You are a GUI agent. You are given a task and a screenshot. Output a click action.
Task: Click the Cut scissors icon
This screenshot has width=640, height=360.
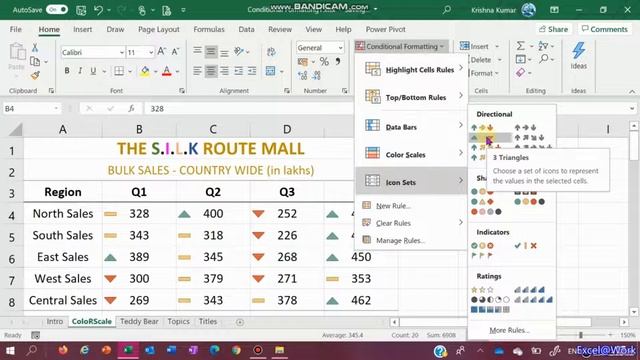tap(35, 48)
